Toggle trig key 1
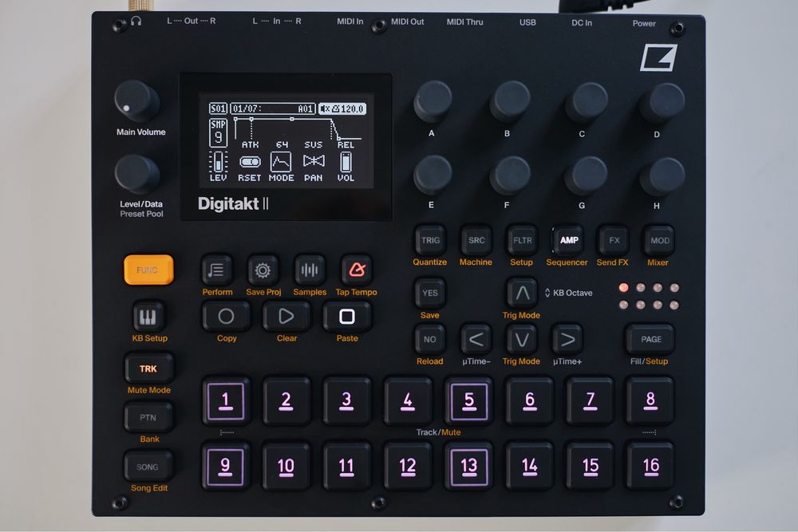This screenshot has width=798, height=532. click(226, 401)
